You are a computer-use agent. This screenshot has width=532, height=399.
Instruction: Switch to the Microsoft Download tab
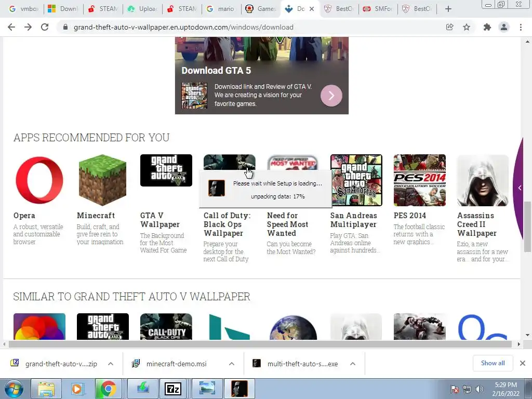[x=63, y=9]
